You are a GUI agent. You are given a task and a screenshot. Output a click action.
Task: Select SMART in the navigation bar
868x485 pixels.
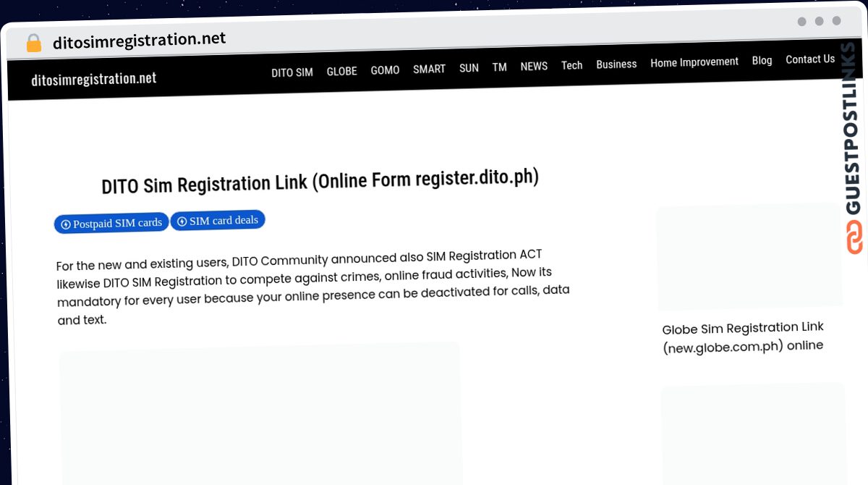point(429,69)
